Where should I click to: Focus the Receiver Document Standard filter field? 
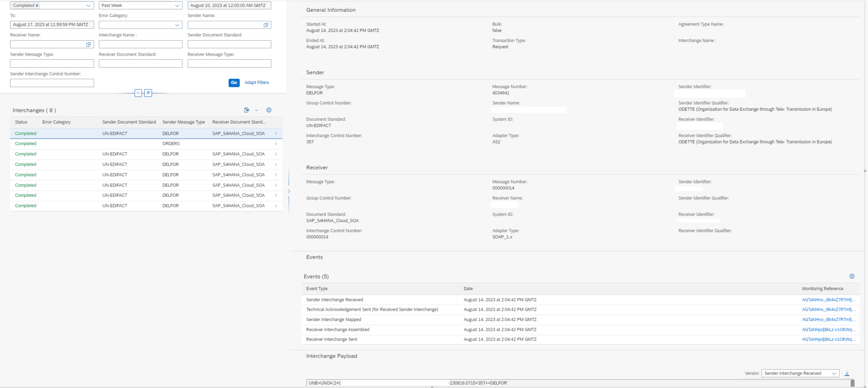point(140,64)
